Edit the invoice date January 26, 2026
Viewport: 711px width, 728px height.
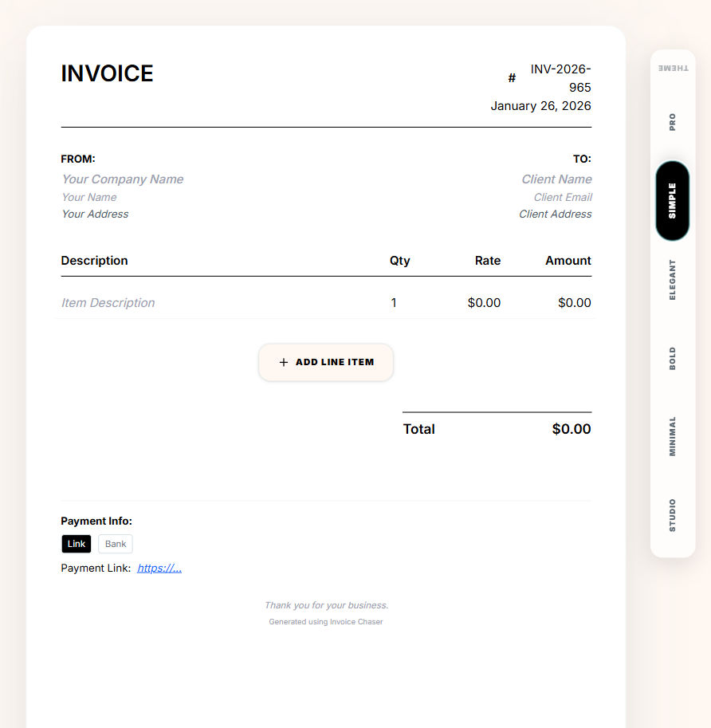tap(540, 105)
